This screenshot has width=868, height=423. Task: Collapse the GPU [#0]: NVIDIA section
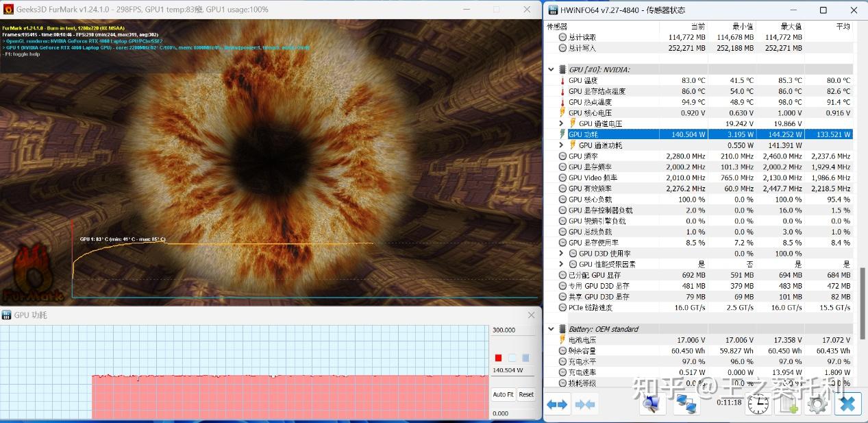551,69
